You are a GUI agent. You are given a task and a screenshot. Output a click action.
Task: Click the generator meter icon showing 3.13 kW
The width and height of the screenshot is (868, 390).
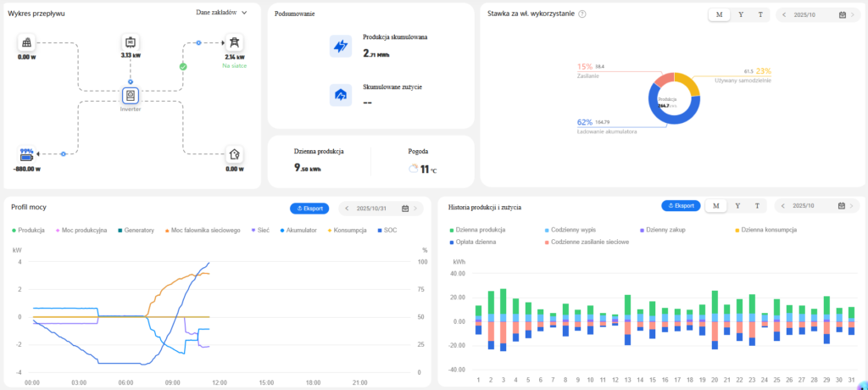131,42
